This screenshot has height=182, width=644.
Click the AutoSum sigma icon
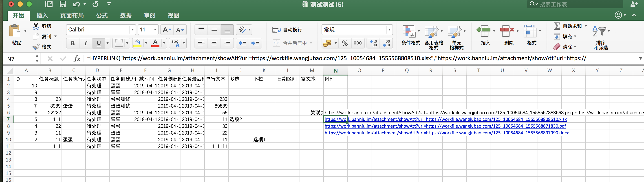point(557,26)
